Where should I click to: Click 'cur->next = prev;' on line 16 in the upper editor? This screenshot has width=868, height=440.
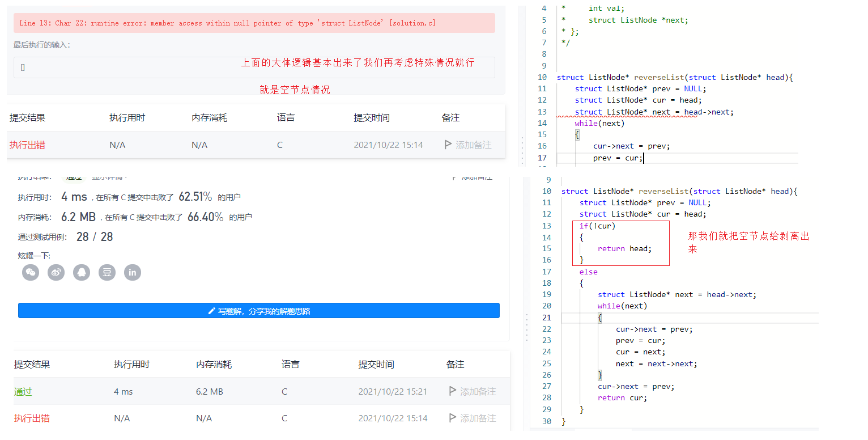632,146
